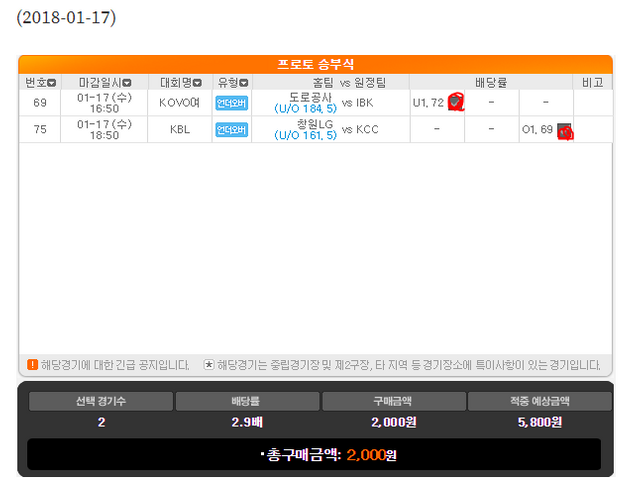Click the 언더오버 badge for 도로공사 match

(231, 103)
